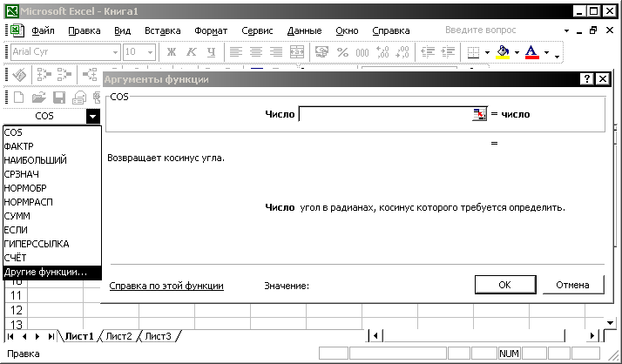Open the Сервис menu
622x364 pixels.
[257, 30]
